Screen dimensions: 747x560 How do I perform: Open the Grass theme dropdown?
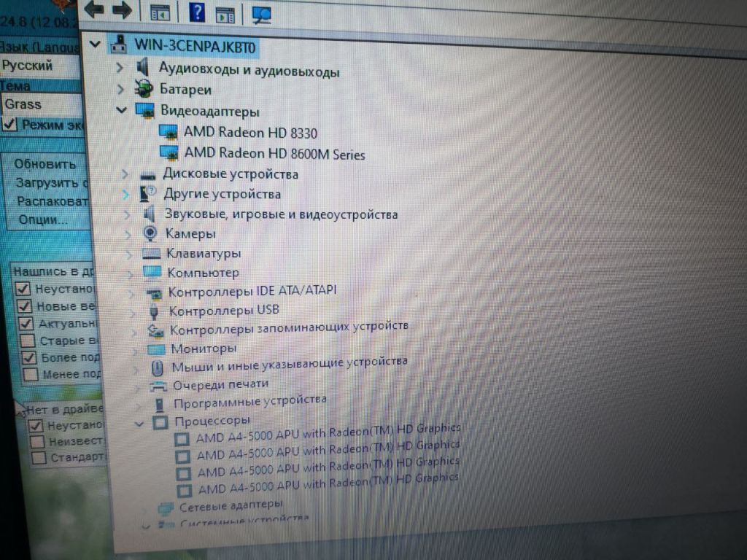pos(42,104)
